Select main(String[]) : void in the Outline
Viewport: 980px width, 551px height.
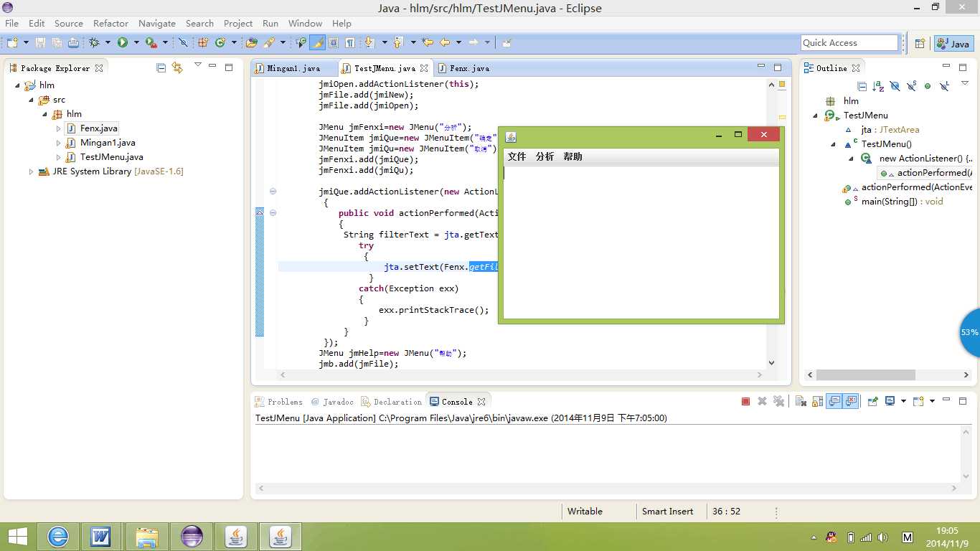point(902,202)
